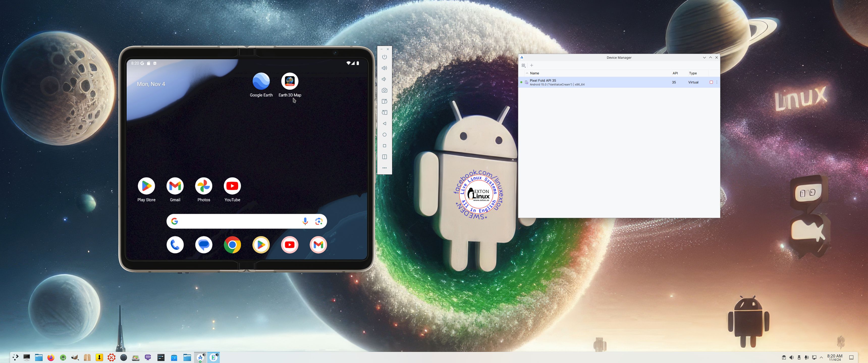This screenshot has height=363, width=868.
Task: Tap the Google Lens icon in the search bar
Action: click(319, 221)
